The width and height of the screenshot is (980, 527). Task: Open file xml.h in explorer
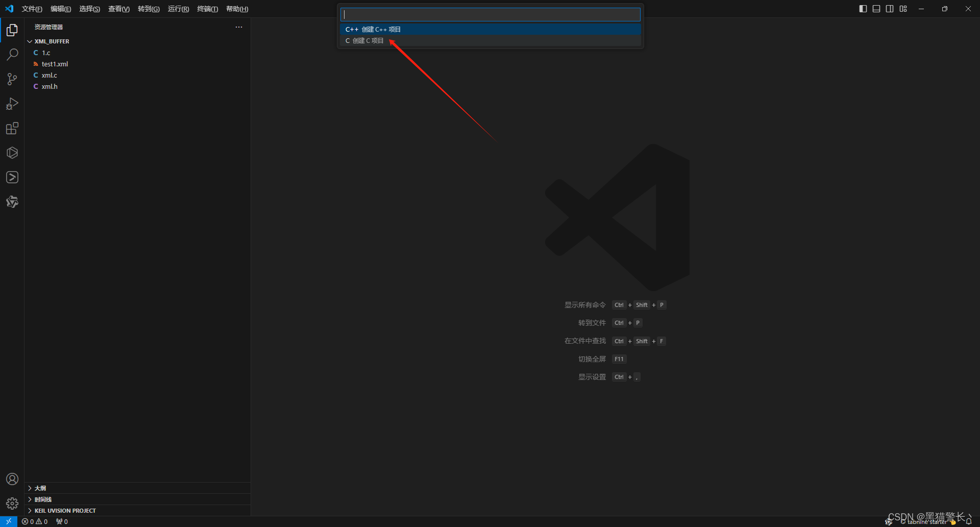coord(138,86)
